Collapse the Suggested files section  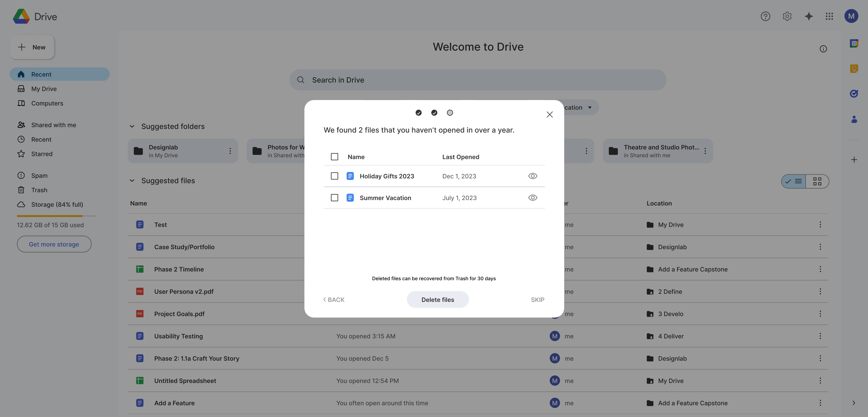pyautogui.click(x=132, y=181)
